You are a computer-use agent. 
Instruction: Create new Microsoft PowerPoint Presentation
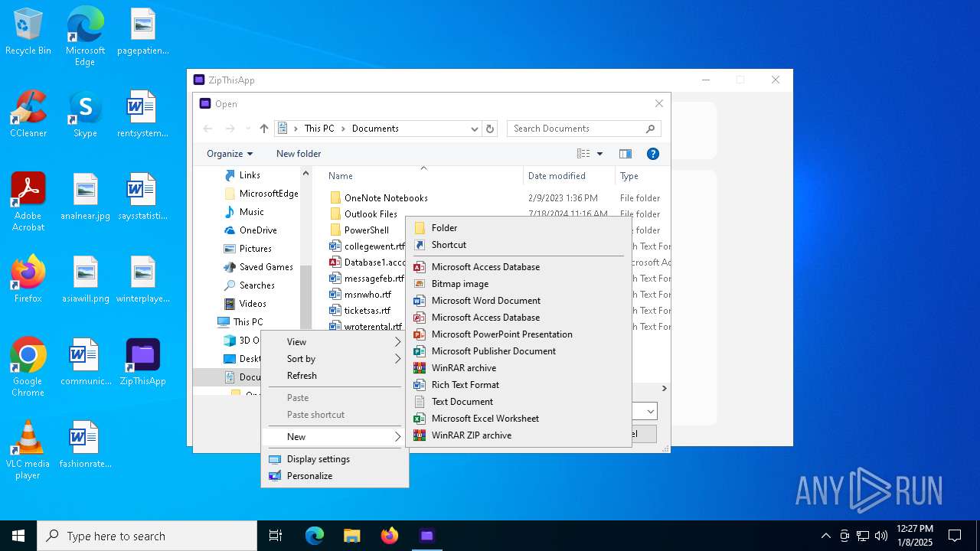518,334
